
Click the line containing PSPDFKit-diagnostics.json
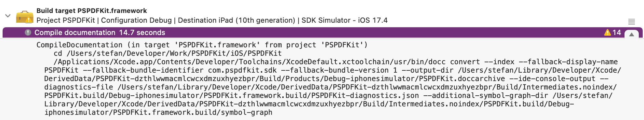click(x=329, y=95)
